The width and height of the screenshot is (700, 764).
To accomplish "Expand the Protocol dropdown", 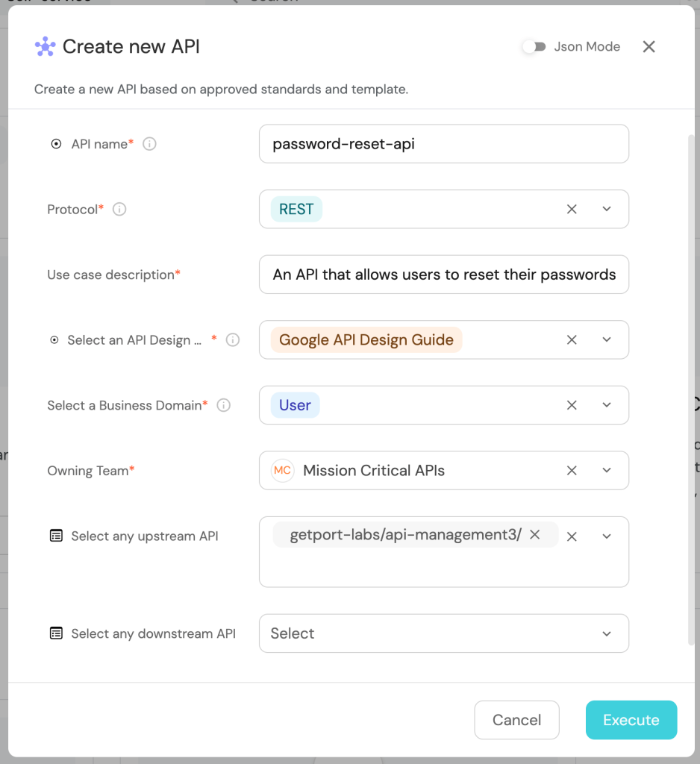I will (607, 210).
